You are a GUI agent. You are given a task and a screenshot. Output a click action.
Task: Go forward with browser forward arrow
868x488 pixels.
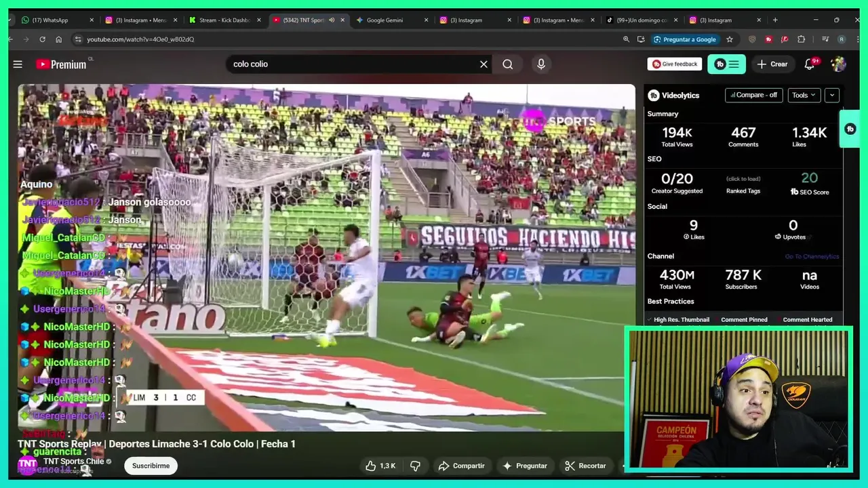point(26,39)
